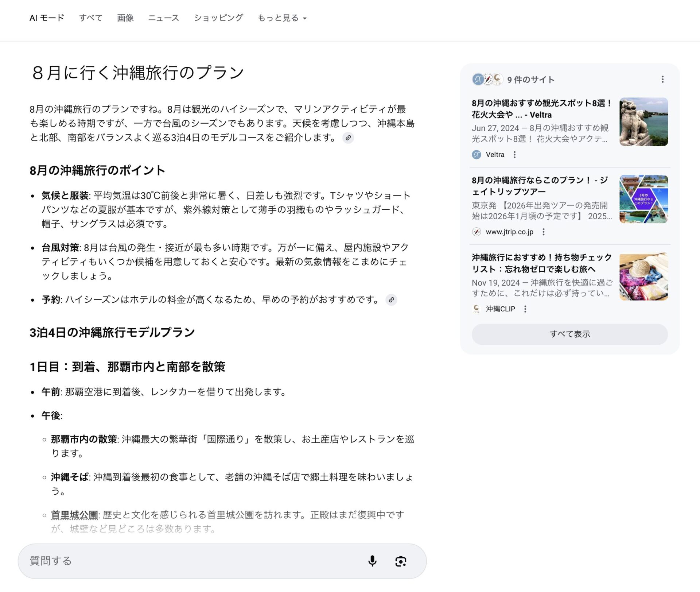Viewport: 700px width, 592px height.
Task: Switch to the 画像 tab
Action: [125, 18]
